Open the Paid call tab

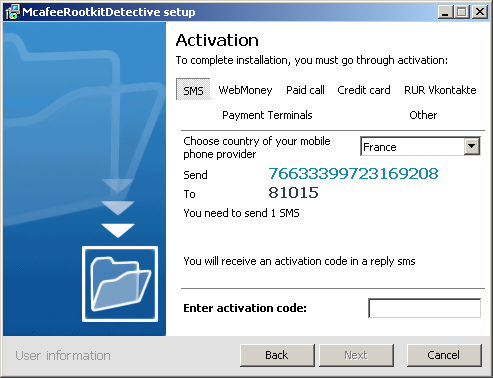click(305, 90)
